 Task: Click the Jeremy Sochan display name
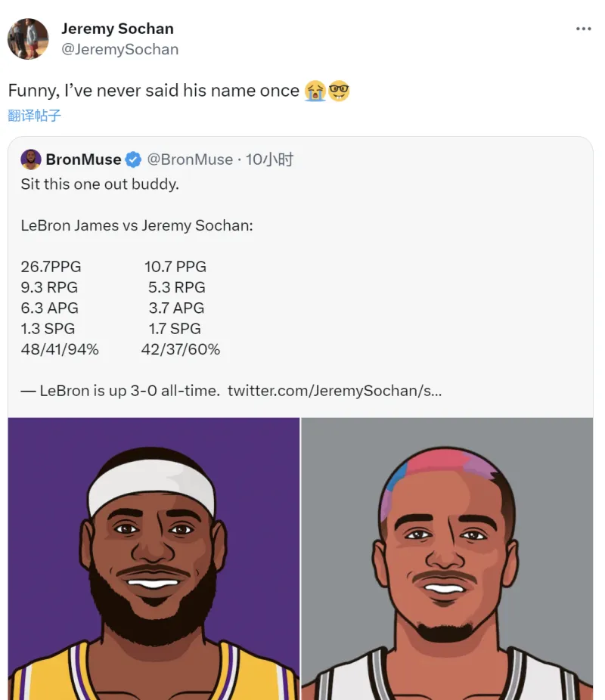(x=117, y=29)
